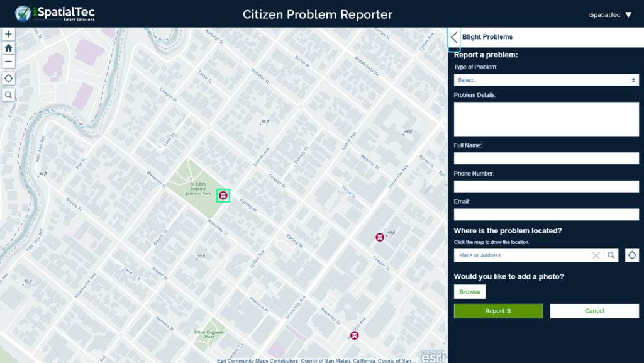644x363 pixels.
Task: Click into the Email input field
Action: pyautogui.click(x=546, y=215)
